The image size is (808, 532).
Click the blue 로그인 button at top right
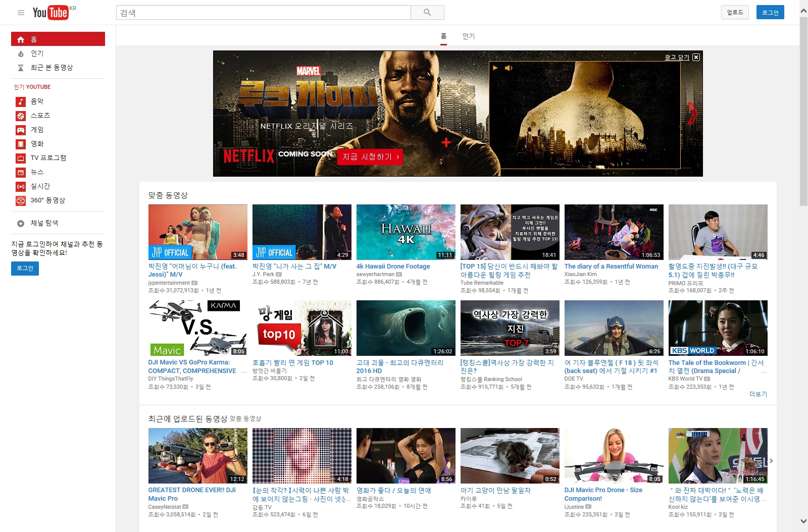[770, 13]
